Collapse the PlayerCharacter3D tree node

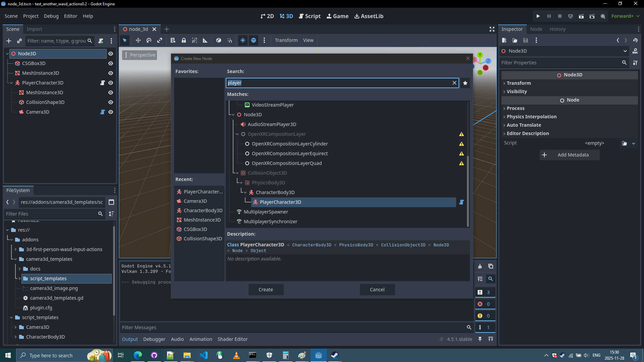(x=11, y=83)
